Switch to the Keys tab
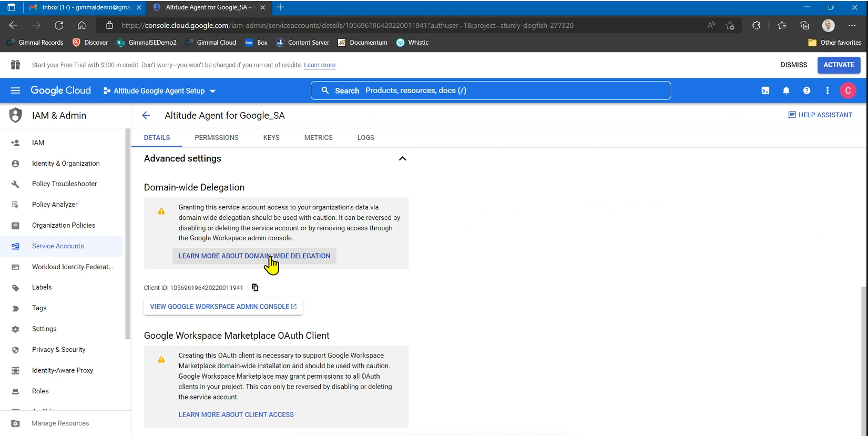 (271, 138)
